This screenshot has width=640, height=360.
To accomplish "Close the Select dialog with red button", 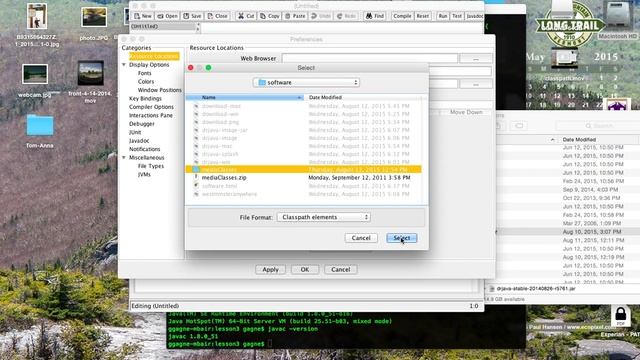I will [191, 68].
